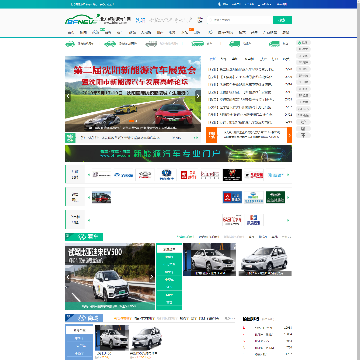This screenshot has height=360, width=360.
Task: Show previous slide on exhibition banner
Action: [68, 96]
